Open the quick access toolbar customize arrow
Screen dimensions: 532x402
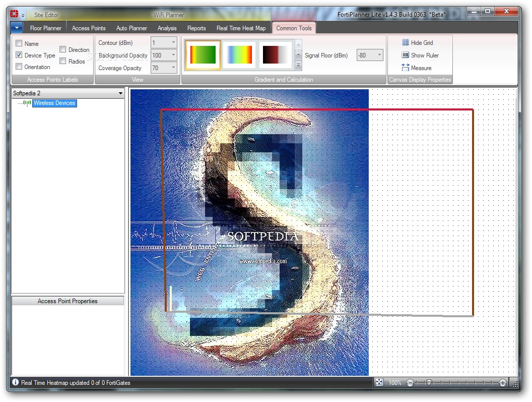point(23,15)
